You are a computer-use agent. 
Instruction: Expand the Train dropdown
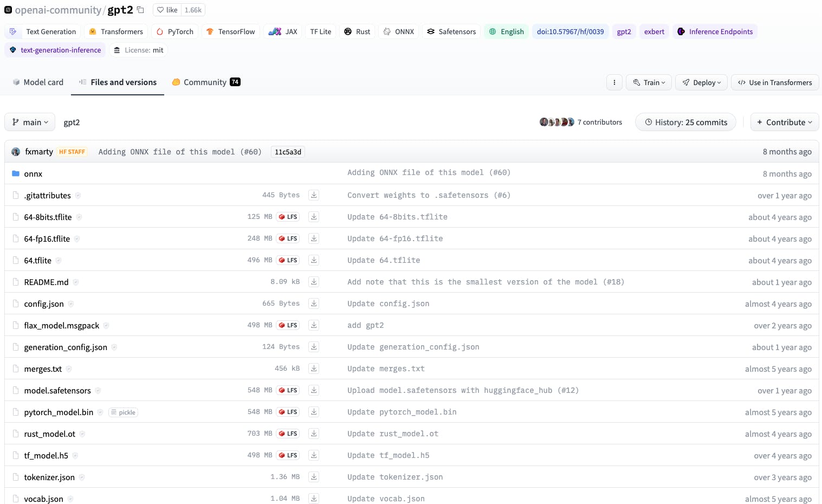click(649, 82)
